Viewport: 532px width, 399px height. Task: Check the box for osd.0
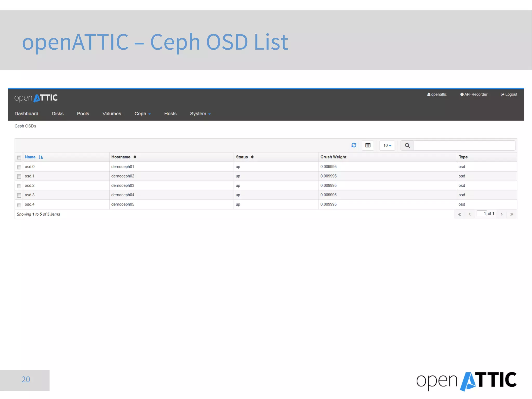[x=19, y=167]
